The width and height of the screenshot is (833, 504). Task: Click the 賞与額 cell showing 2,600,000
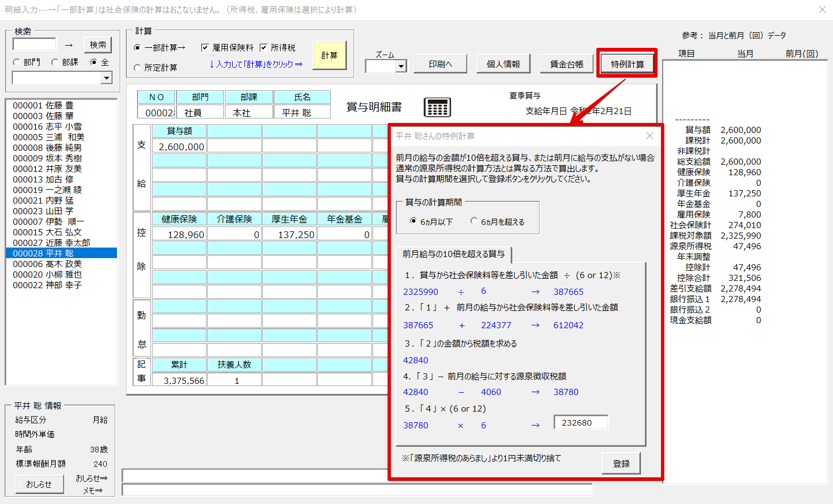click(179, 146)
